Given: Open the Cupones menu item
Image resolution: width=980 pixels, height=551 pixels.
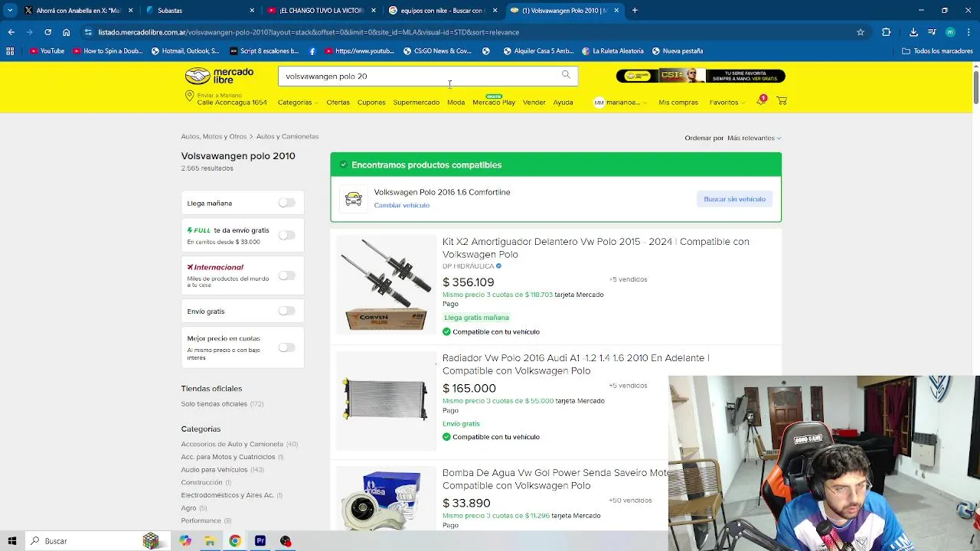Looking at the screenshot, I should pos(371,103).
